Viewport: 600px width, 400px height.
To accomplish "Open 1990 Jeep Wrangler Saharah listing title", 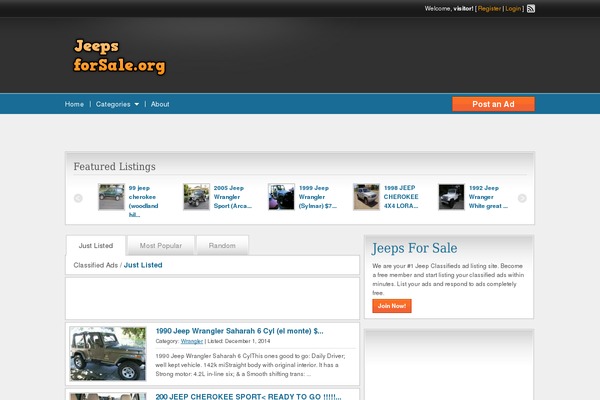I will click(x=239, y=331).
